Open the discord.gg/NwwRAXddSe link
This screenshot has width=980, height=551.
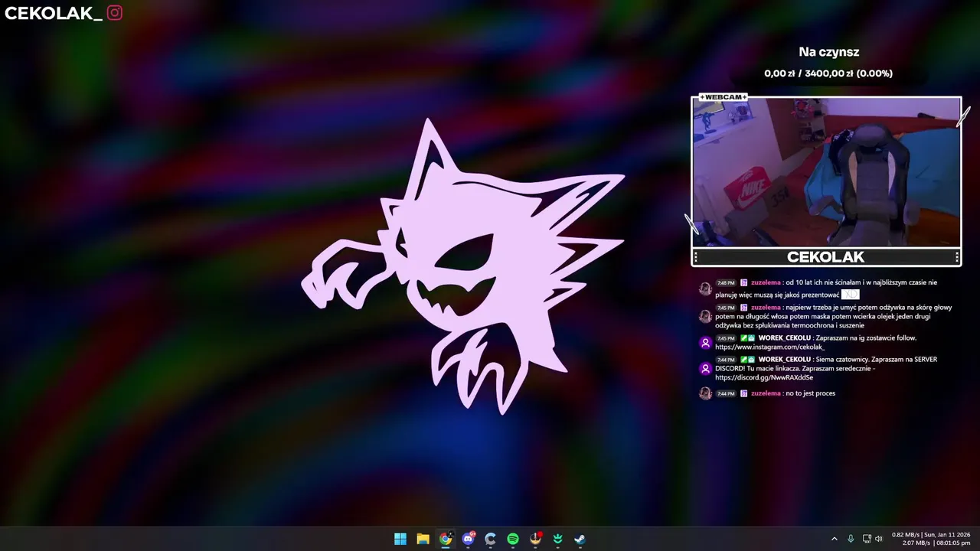click(764, 378)
